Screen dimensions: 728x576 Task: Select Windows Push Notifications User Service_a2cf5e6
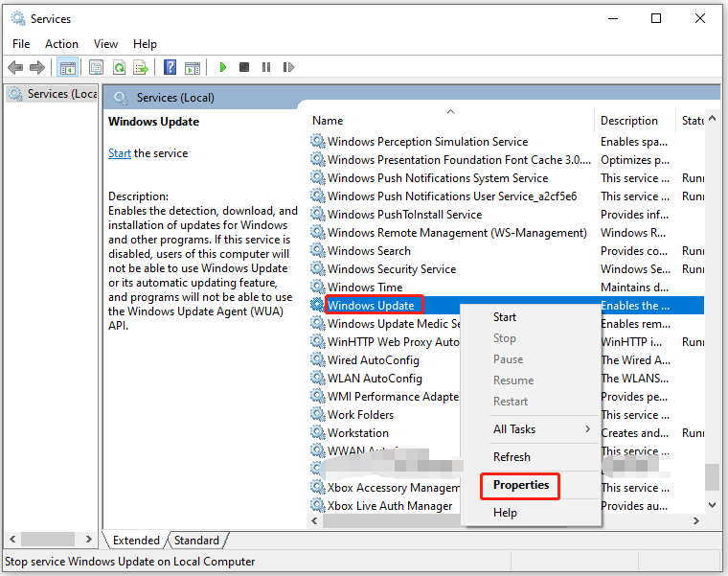pos(507,196)
